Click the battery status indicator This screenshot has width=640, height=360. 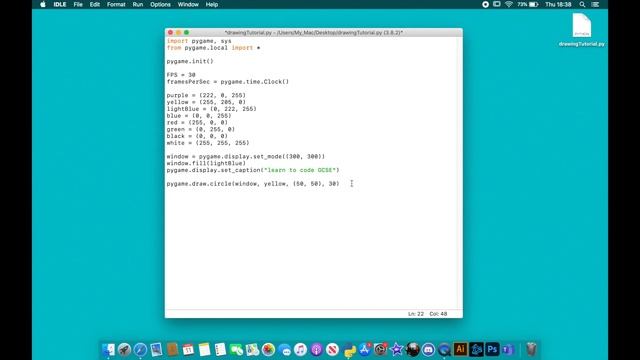pyautogui.click(x=528, y=4)
